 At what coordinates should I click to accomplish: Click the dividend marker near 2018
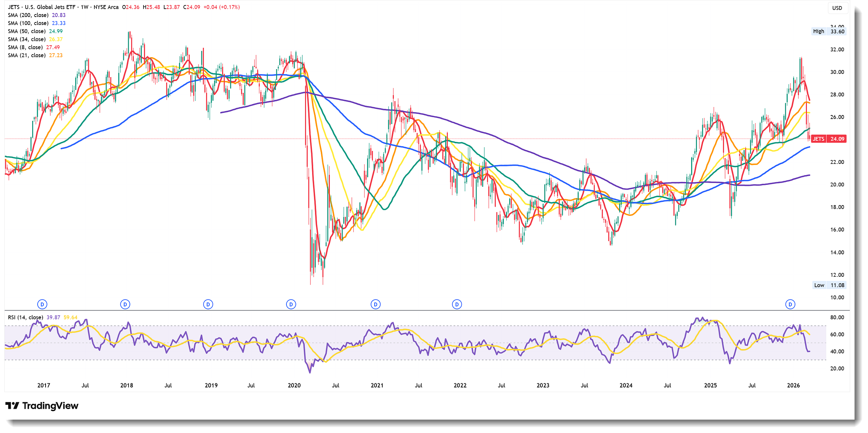pyautogui.click(x=125, y=305)
